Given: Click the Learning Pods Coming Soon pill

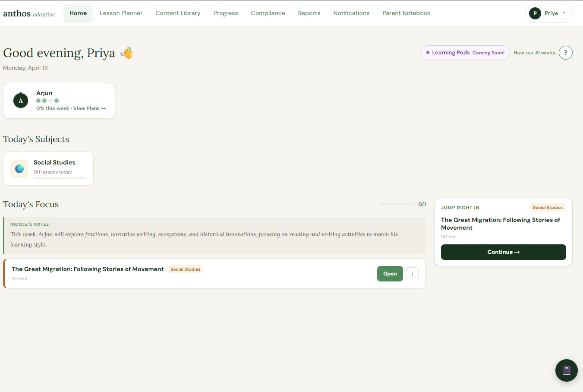Looking at the screenshot, I should click(465, 52).
